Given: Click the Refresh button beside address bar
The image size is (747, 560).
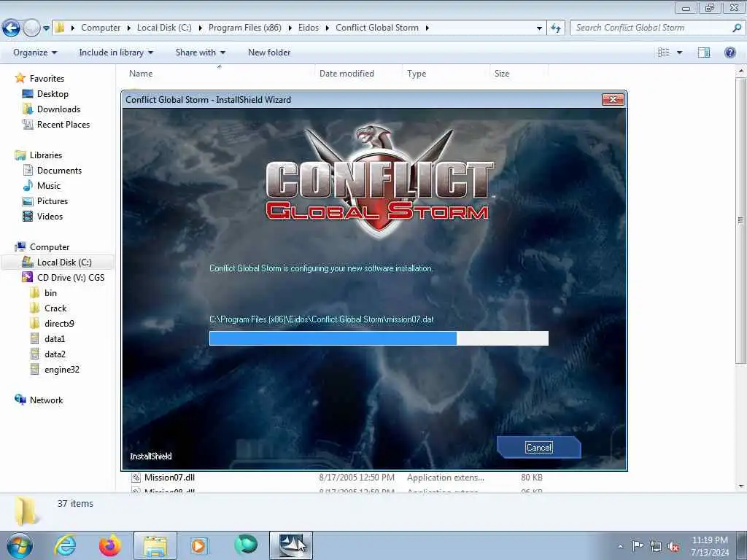Looking at the screenshot, I should point(555,28).
